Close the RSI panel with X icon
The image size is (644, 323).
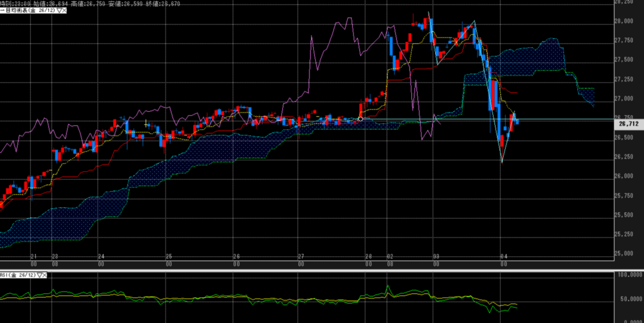(45, 275)
